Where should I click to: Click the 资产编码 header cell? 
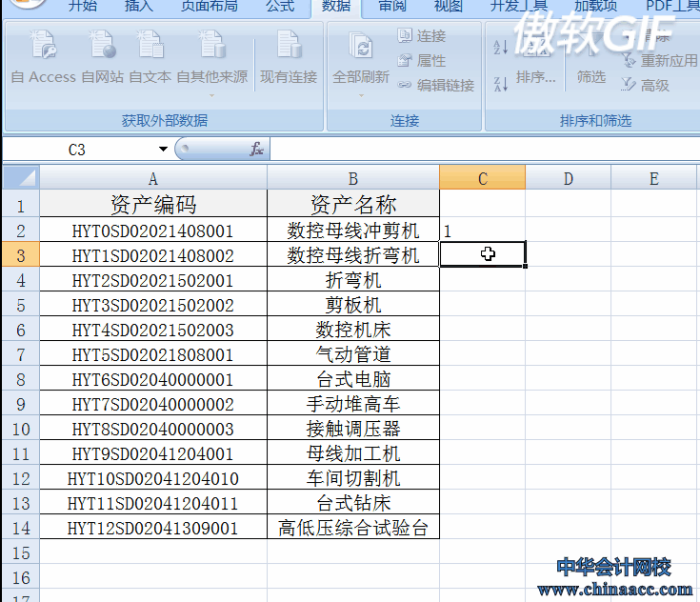pyautogui.click(x=153, y=205)
